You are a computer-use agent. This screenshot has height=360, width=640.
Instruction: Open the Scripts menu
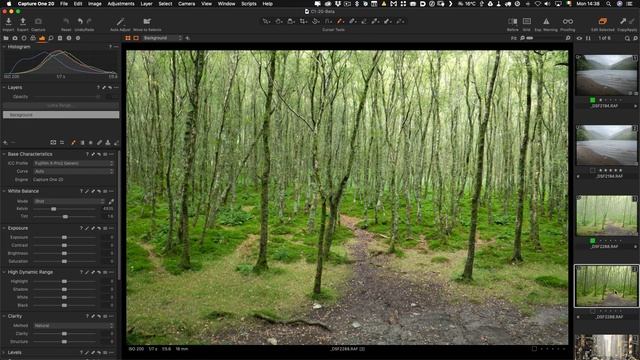pyautogui.click(x=249, y=4)
